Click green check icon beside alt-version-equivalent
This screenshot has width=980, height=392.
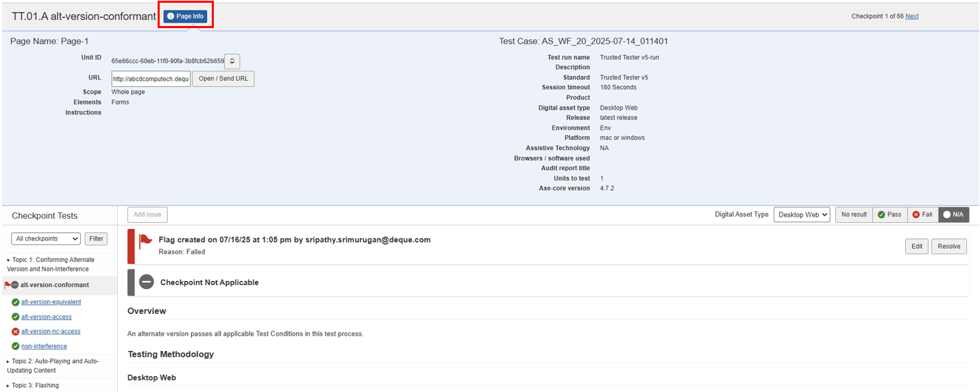16,302
